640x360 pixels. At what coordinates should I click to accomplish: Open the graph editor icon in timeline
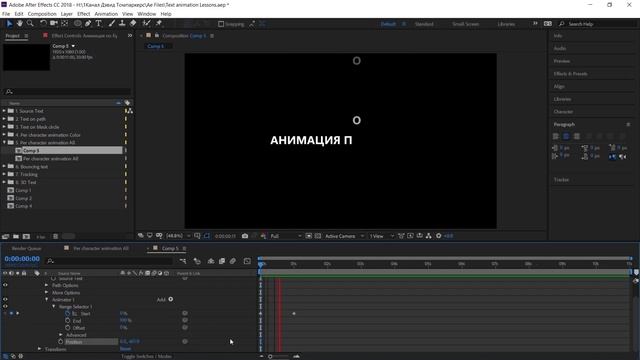[x=247, y=261]
